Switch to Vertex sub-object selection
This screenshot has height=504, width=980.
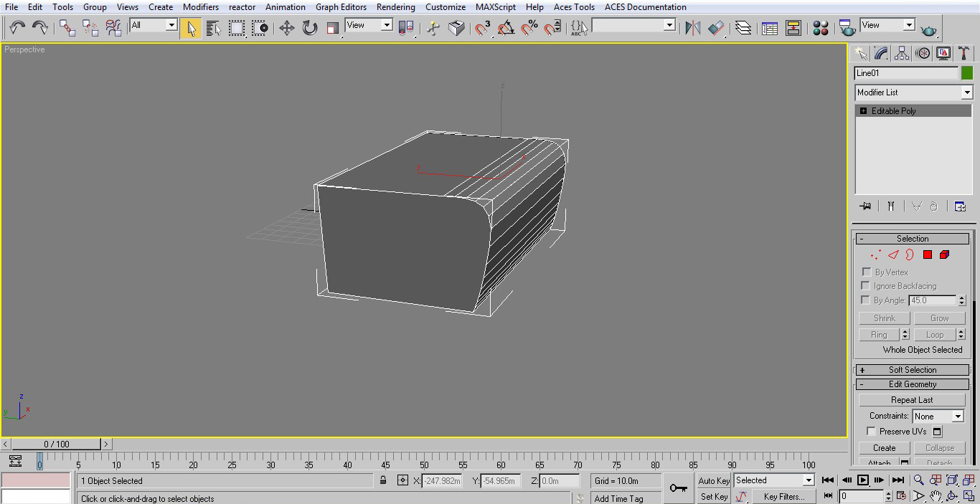(x=876, y=255)
